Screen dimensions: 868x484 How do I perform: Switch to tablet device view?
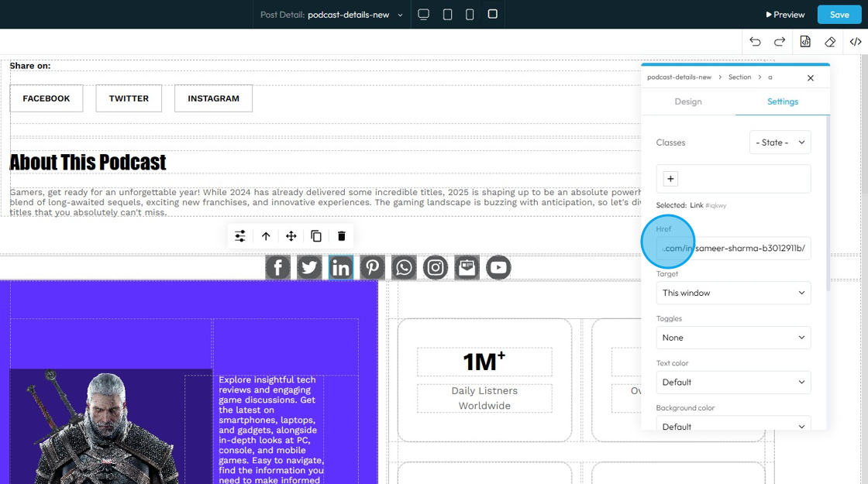448,15
